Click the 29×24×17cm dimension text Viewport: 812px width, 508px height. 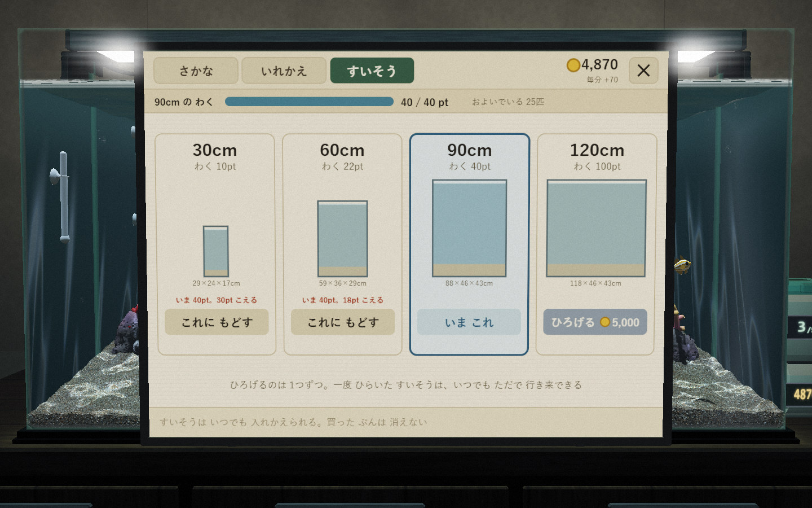coord(216,283)
